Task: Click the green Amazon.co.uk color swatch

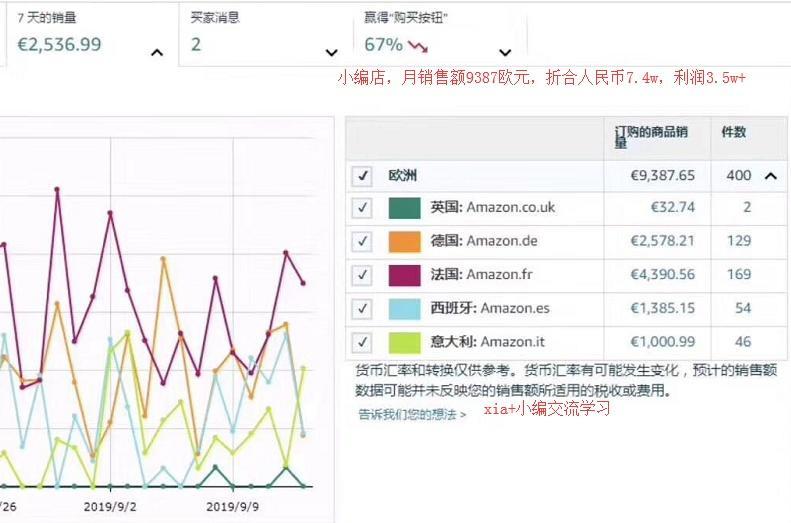Action: 405,208
